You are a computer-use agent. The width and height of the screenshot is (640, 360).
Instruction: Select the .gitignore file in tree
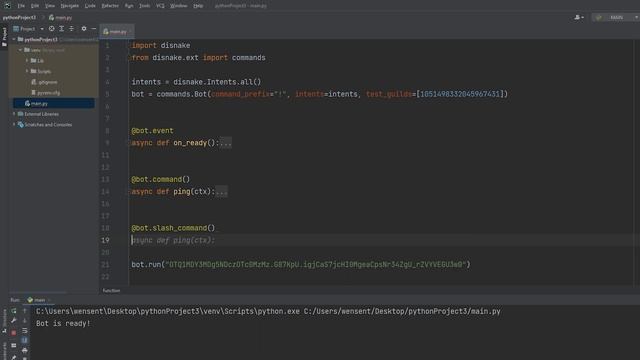coord(44,82)
